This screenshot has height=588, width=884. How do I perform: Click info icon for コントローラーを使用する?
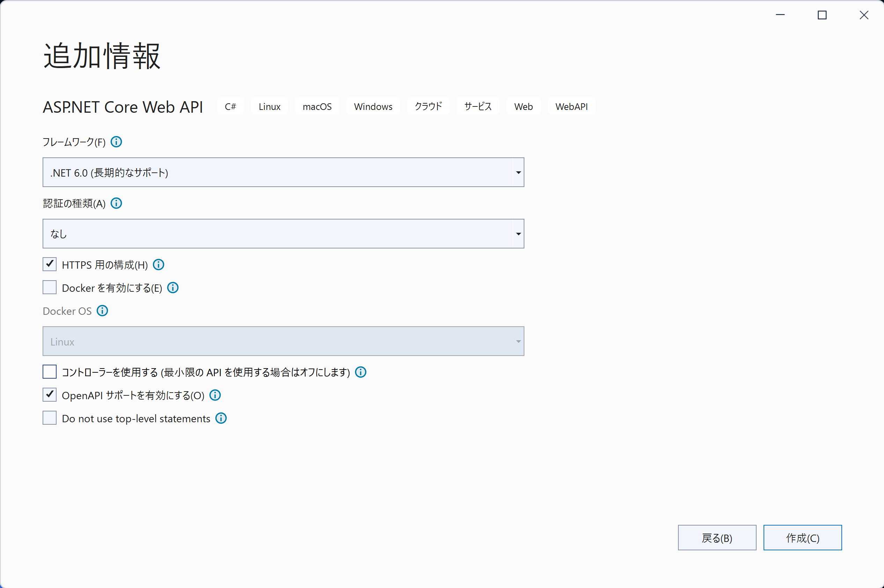pos(361,372)
